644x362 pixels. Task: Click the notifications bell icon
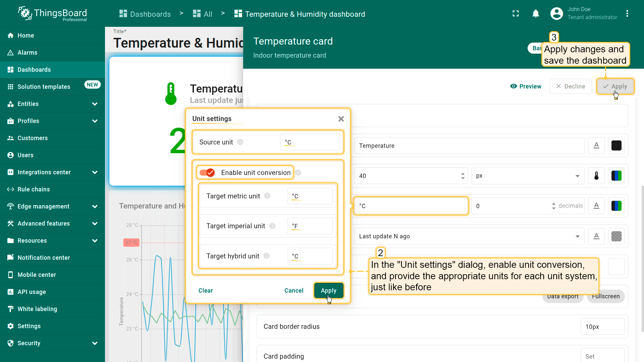click(x=536, y=14)
